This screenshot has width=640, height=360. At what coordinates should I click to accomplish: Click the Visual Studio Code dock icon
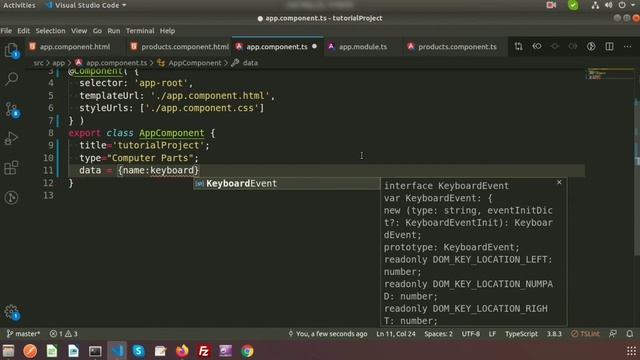point(117,351)
